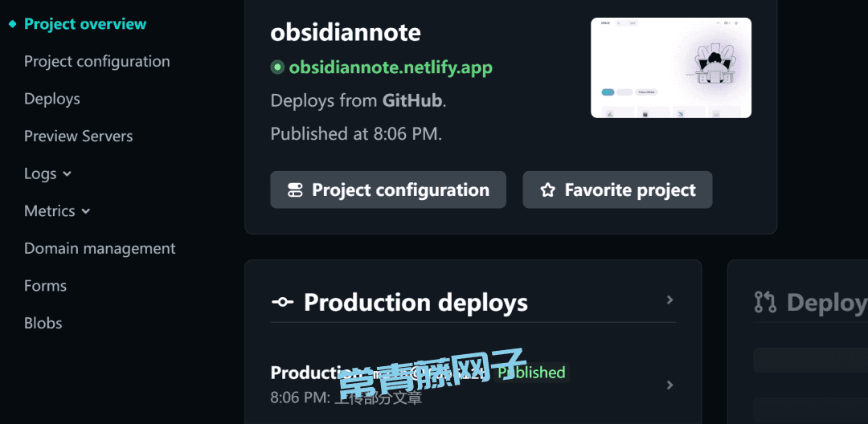Open the 8:06 PM deploy row chevron
The image size is (868, 424).
(669, 385)
